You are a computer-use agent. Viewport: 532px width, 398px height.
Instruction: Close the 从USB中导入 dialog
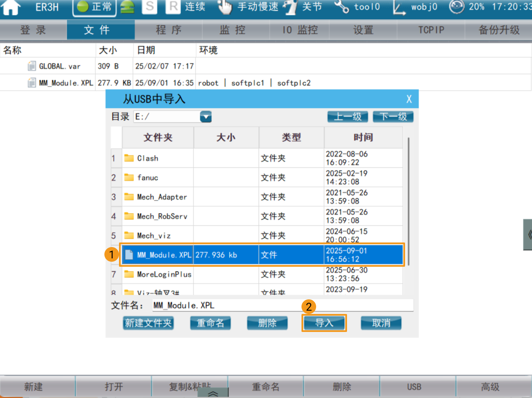coord(409,99)
